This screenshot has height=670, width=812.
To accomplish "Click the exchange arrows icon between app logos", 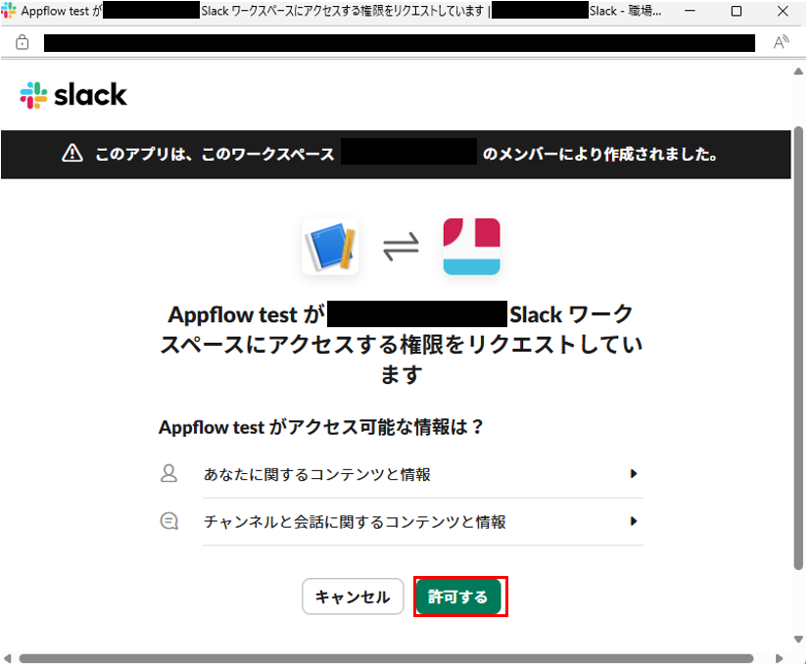I will [x=401, y=246].
